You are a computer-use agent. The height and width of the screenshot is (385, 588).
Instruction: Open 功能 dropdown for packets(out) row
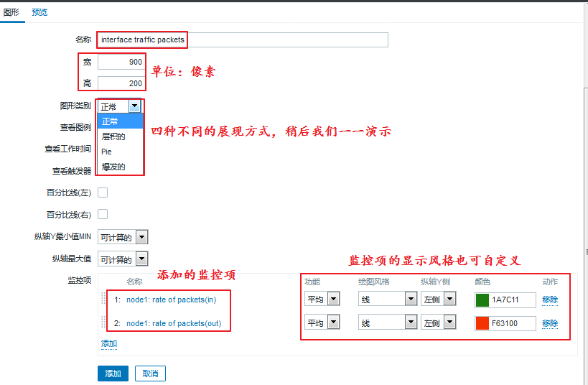pos(322,323)
